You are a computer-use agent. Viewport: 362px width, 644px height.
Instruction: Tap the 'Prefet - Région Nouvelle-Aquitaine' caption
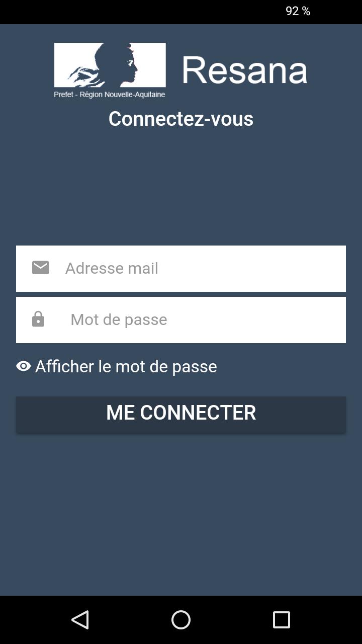click(110, 94)
